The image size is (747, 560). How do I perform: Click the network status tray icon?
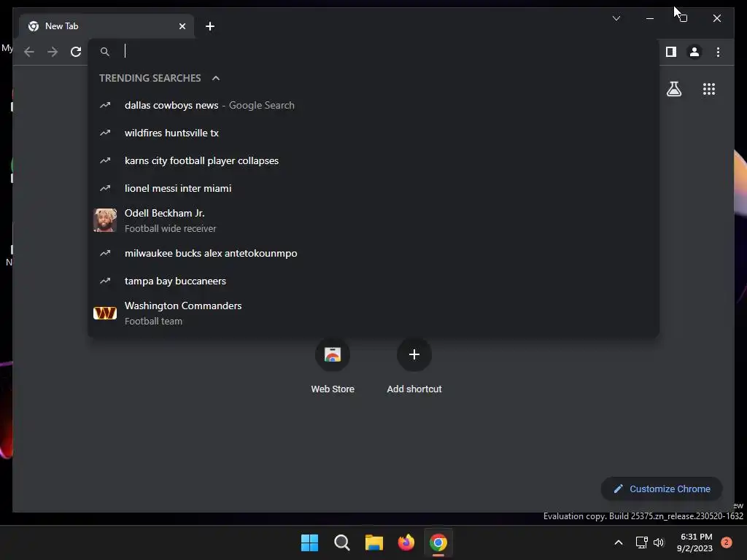tap(642, 542)
